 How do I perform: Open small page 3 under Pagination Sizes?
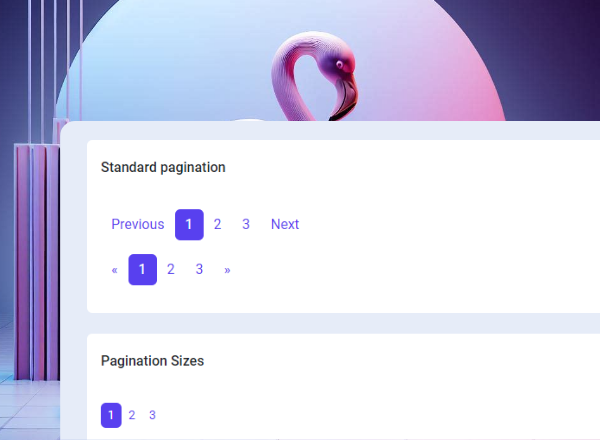coord(152,415)
